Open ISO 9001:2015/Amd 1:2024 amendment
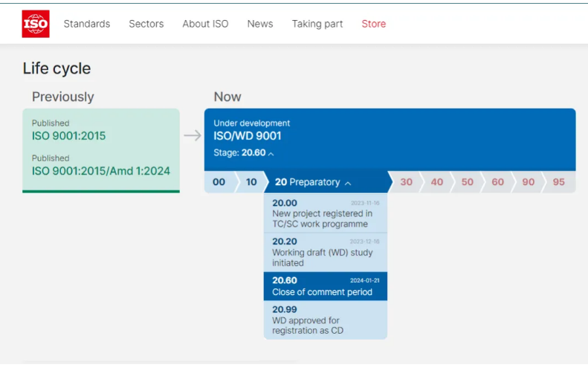This screenshot has width=588, height=382. tap(100, 171)
